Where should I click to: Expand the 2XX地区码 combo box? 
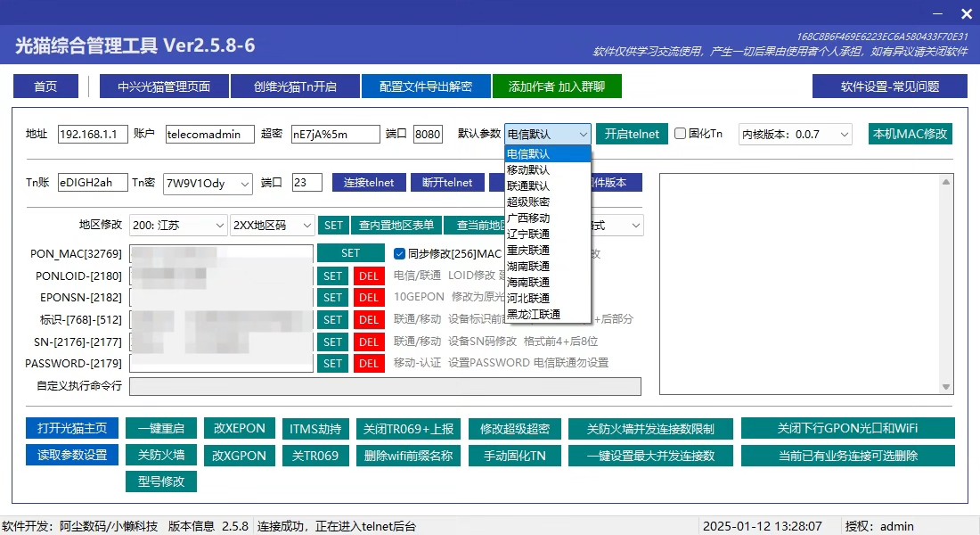point(272,226)
